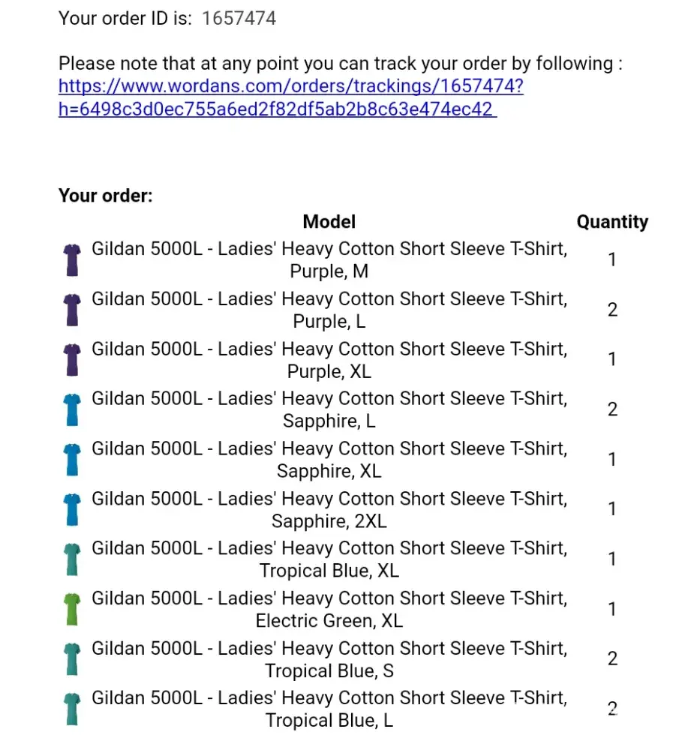Click the quantity for Purple, L shirt
Viewport: 700px width, 750px height.
click(612, 309)
